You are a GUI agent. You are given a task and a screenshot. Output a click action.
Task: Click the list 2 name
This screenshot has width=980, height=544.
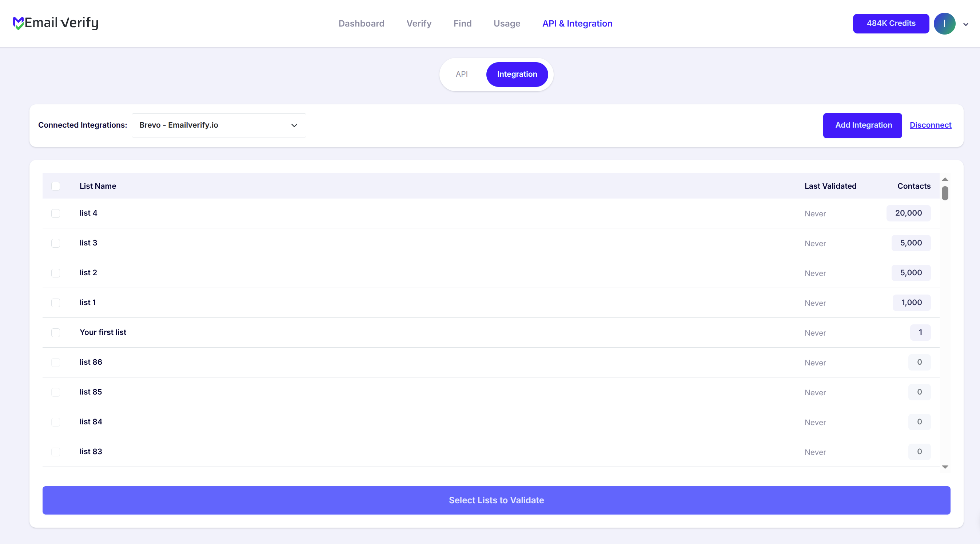[x=88, y=273]
